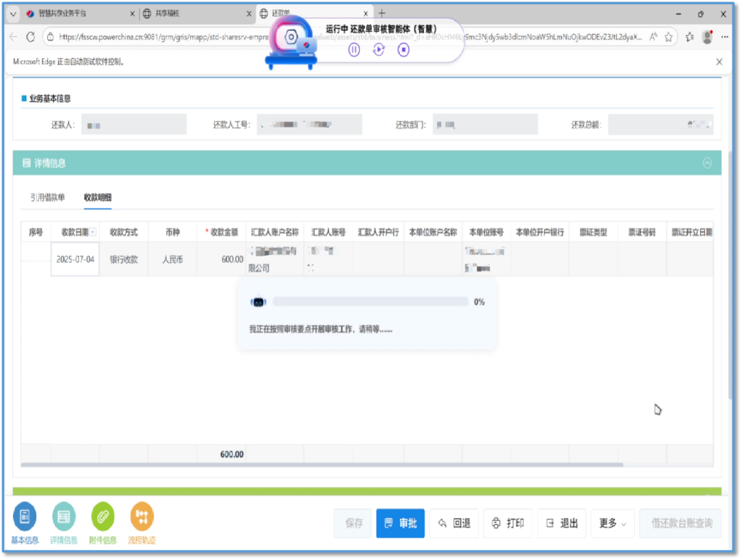Click the table horizontal scrollbar
The image size is (742, 560).
tap(322, 465)
